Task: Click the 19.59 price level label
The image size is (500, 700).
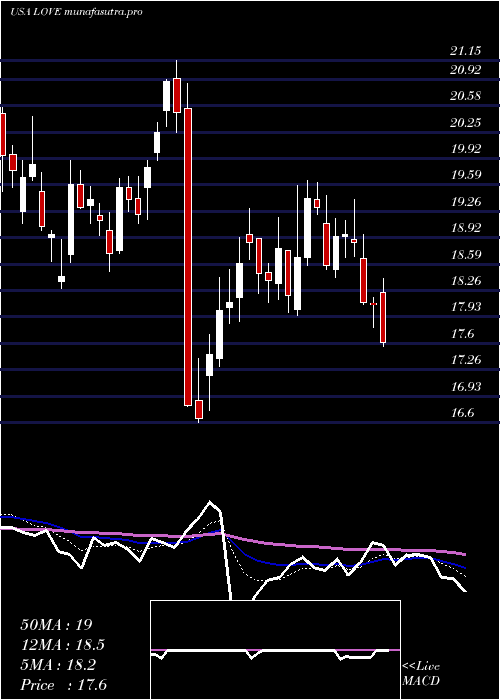Action: pos(466,175)
